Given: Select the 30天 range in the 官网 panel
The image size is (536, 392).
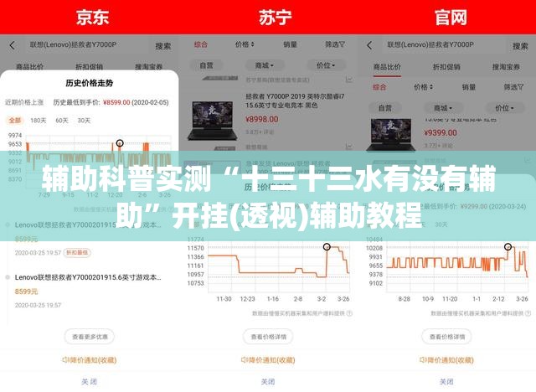Looking at the screenshot, I should click(x=441, y=224).
